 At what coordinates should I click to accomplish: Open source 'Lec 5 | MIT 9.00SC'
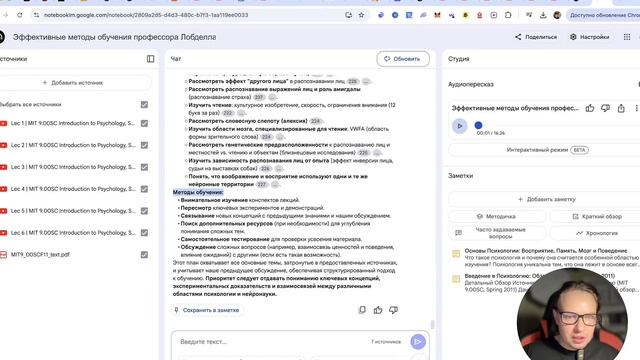click(x=73, y=211)
